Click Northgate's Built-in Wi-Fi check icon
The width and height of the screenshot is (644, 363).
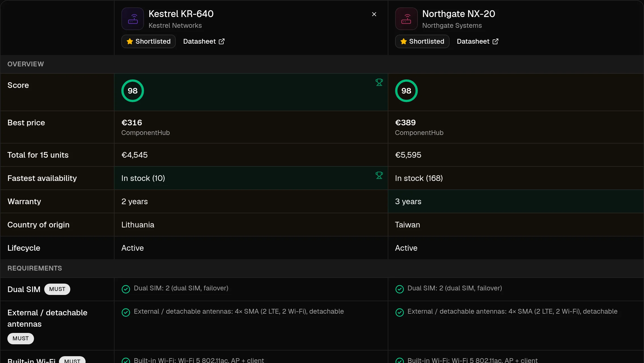point(399,361)
